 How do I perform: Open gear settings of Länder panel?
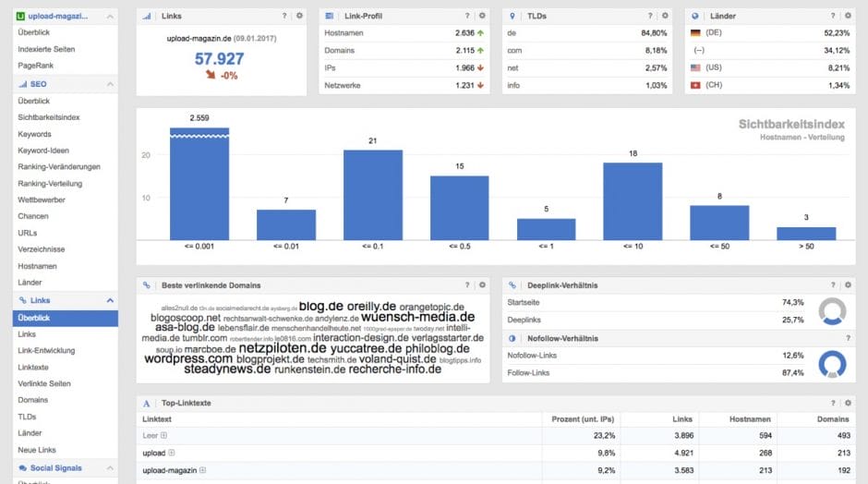[x=847, y=16]
